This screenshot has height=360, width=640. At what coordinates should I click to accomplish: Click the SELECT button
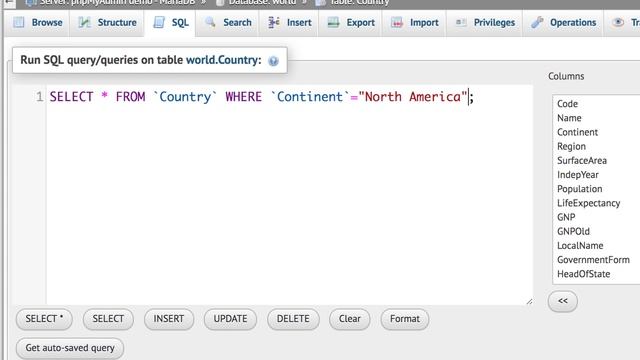click(x=108, y=319)
